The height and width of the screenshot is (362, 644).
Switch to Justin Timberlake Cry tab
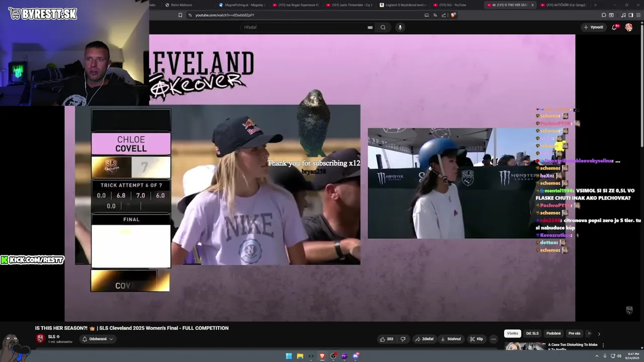349,5
